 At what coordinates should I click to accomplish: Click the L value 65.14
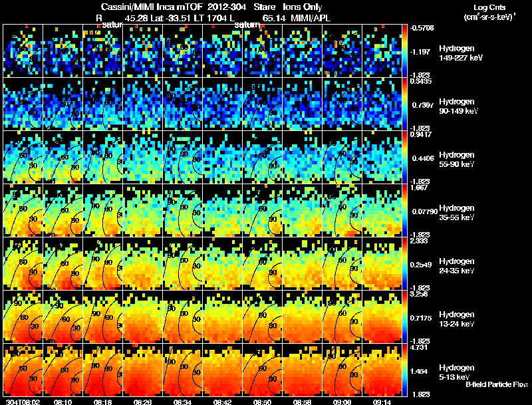(x=274, y=19)
